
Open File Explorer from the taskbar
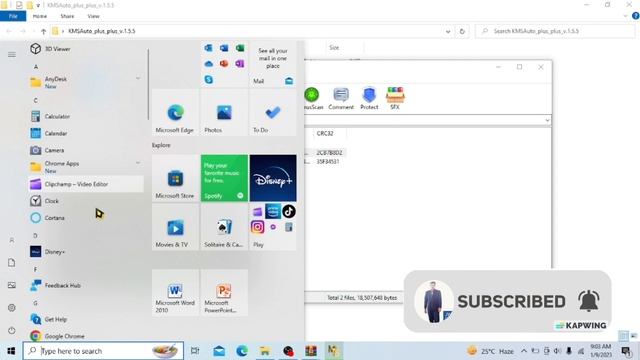(x=265, y=351)
